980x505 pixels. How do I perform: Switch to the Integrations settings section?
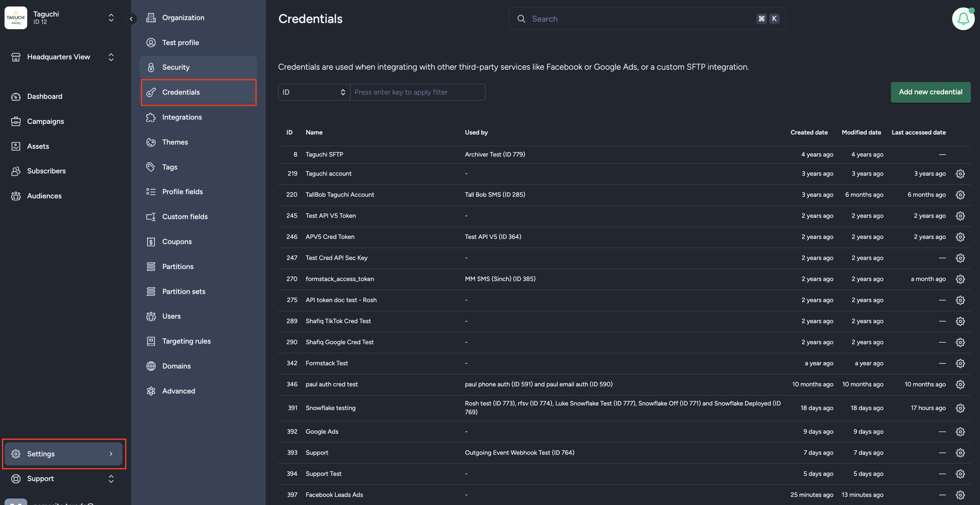coord(182,117)
